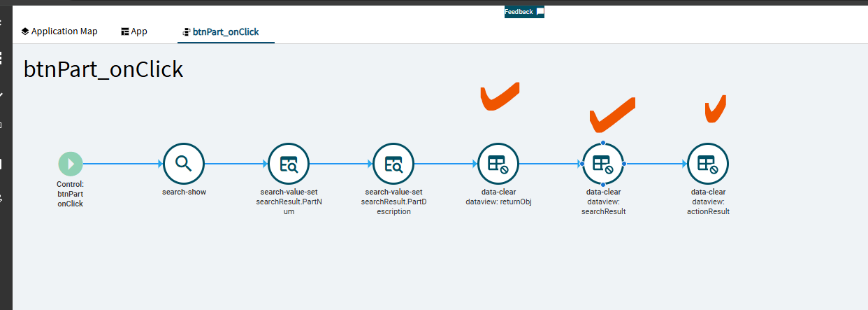Image resolution: width=868 pixels, height=310 pixels.
Task: Select the search-value-set searchResult.PartDescription node icon
Action: [393, 164]
